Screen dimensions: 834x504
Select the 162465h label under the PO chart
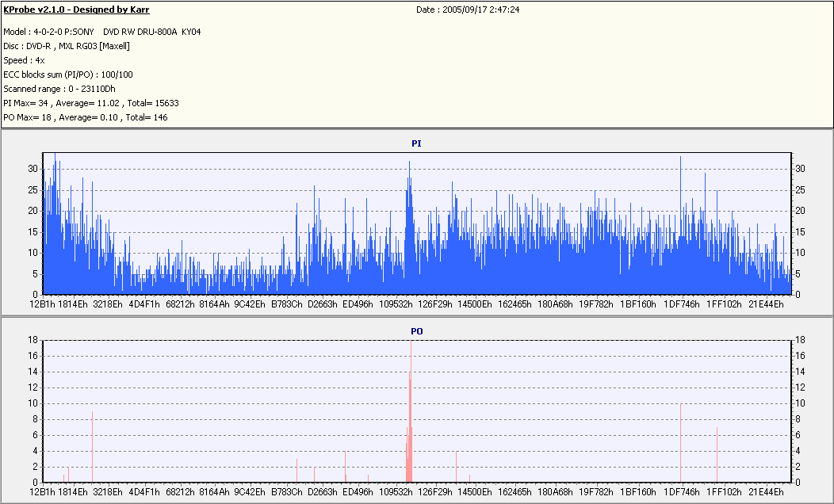(x=515, y=492)
